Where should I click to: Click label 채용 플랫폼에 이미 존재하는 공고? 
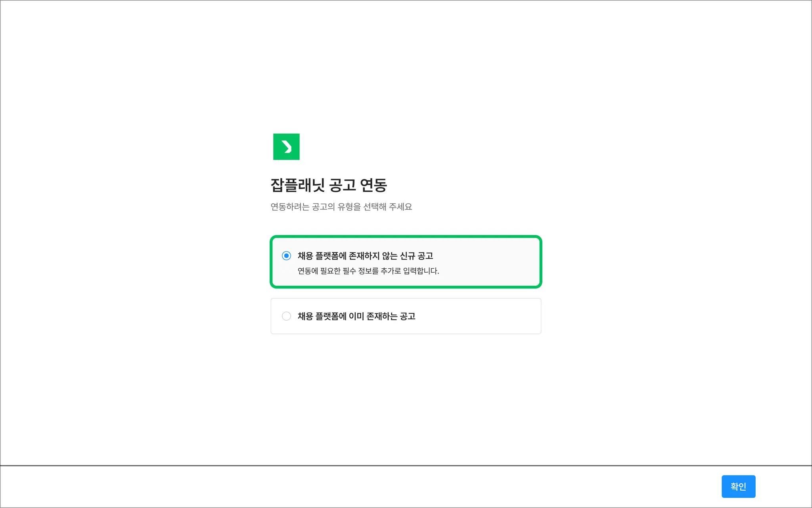click(356, 316)
